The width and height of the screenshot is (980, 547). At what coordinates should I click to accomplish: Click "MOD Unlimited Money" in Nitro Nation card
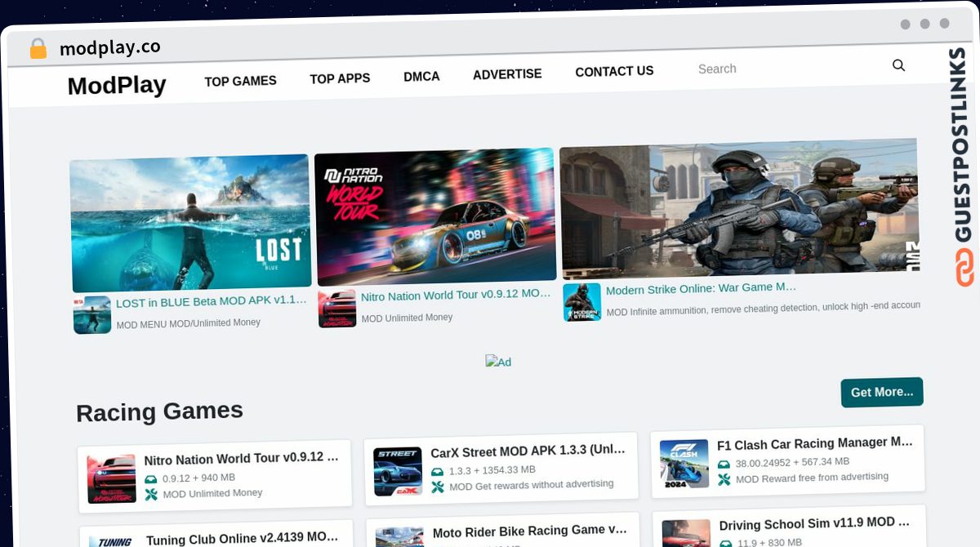tap(212, 493)
